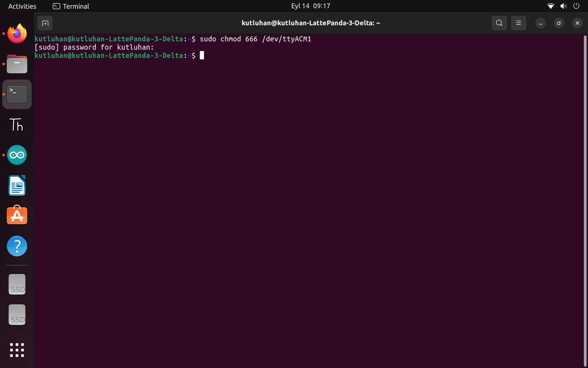Open the clock and calendar panel
Viewport: 588px width, 368px height.
point(310,6)
